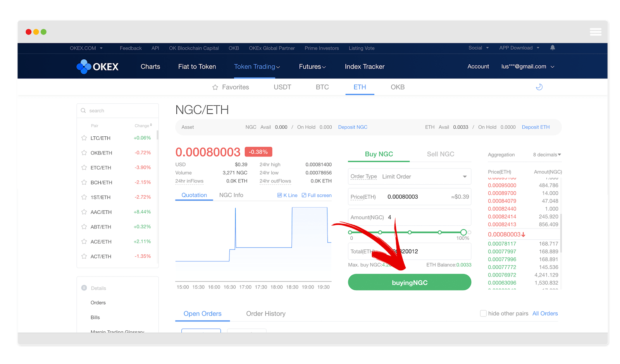Open the Token Trading dropdown menu
This screenshot has width=620, height=364.
[x=257, y=67]
